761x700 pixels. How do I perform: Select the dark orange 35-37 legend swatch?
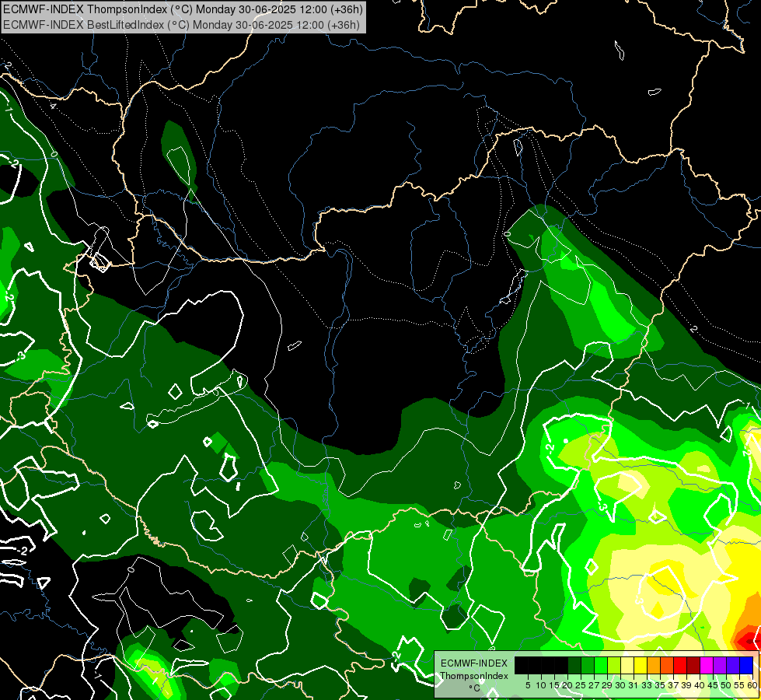click(667, 665)
